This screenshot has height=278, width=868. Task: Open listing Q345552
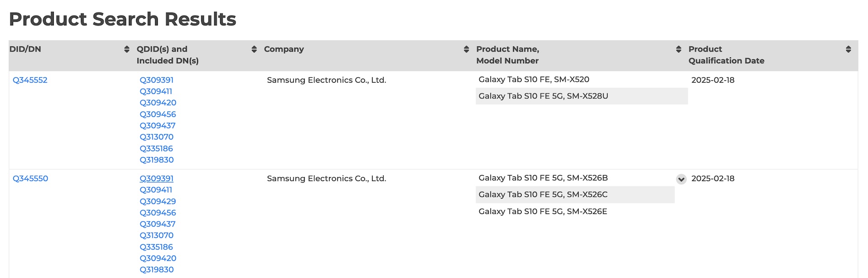coord(30,80)
